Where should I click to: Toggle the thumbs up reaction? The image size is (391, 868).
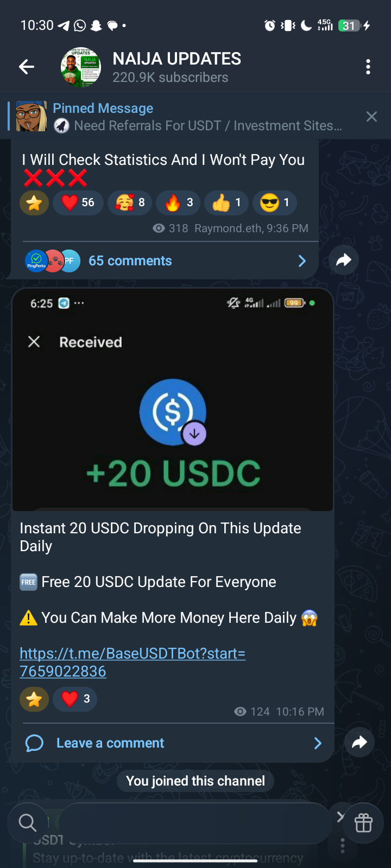[x=226, y=203]
